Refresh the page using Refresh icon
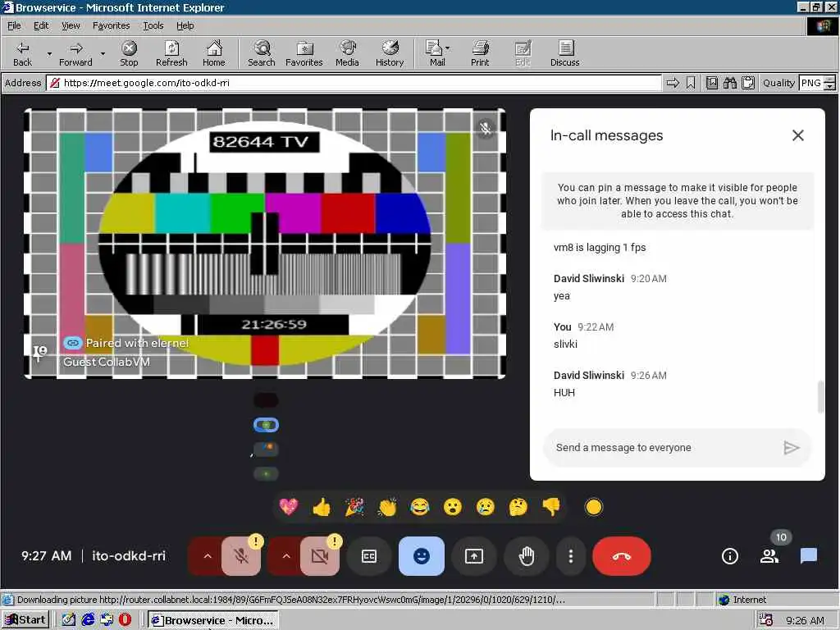 click(171, 53)
